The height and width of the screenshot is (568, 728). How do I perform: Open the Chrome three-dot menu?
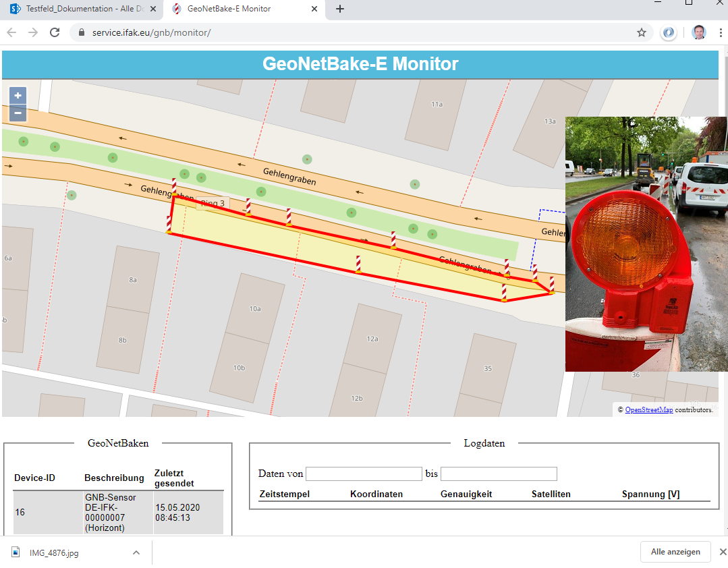point(721,32)
